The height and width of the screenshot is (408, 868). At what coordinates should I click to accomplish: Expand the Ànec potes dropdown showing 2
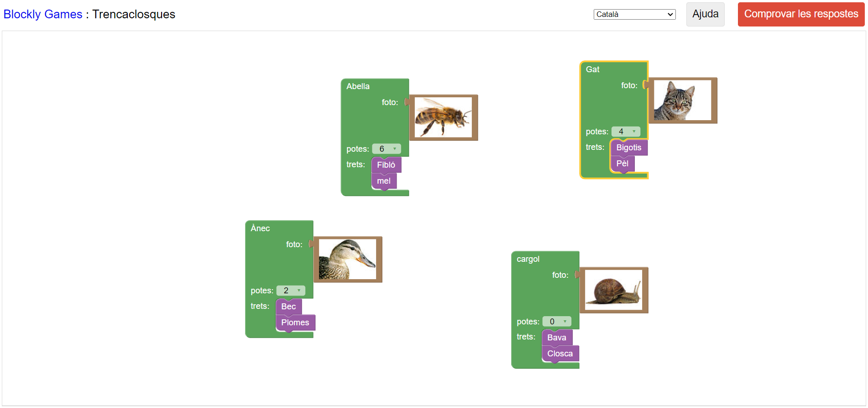(x=291, y=291)
